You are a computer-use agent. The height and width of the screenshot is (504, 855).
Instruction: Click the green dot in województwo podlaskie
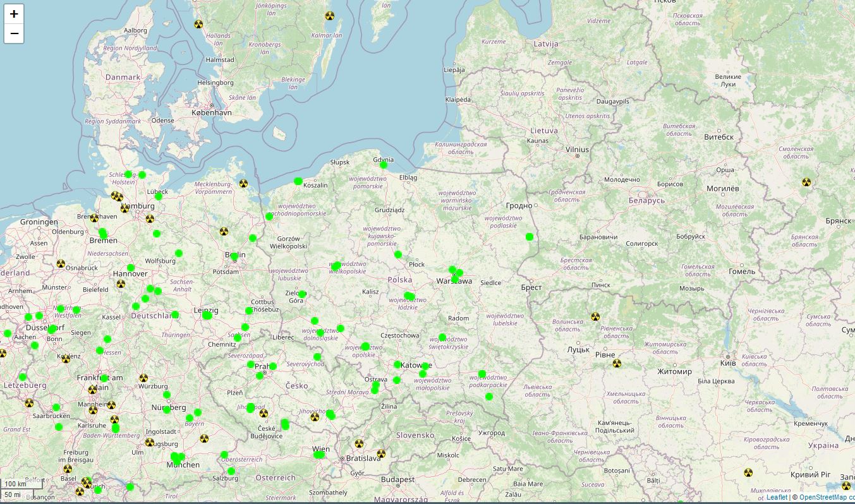click(x=530, y=237)
